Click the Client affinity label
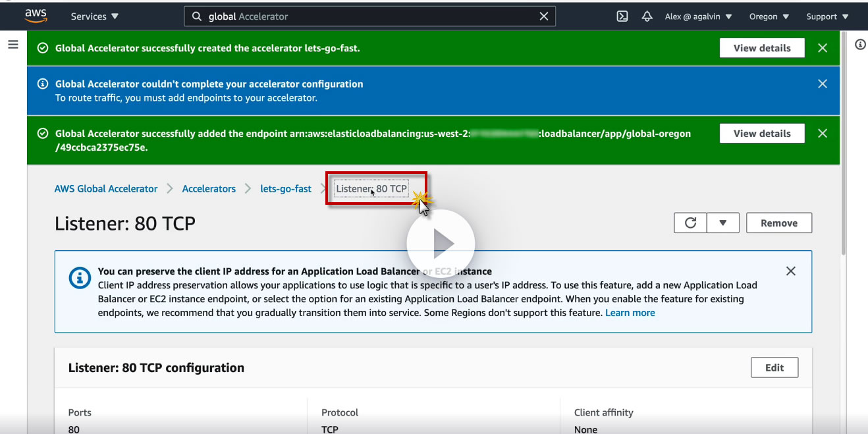Screen dimensions: 868x434 pyautogui.click(x=603, y=412)
